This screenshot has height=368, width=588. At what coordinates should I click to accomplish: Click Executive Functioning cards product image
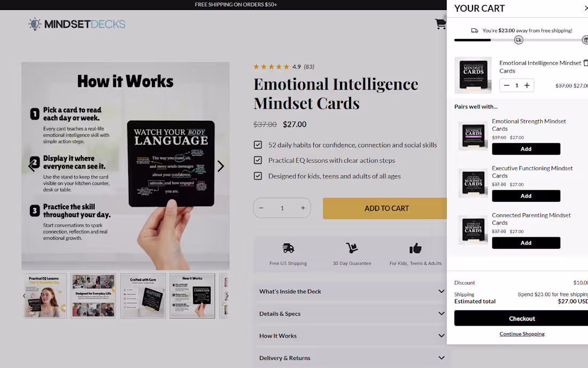473,183
